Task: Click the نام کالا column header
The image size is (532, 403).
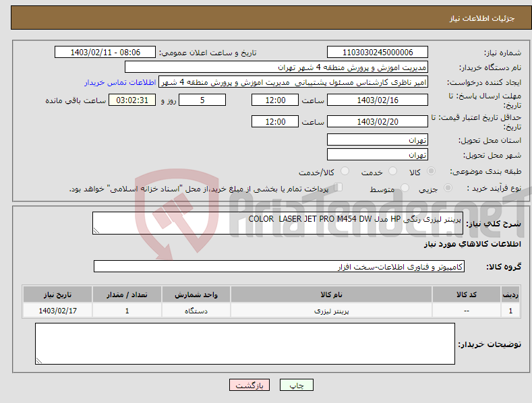Action: pyautogui.click(x=331, y=294)
